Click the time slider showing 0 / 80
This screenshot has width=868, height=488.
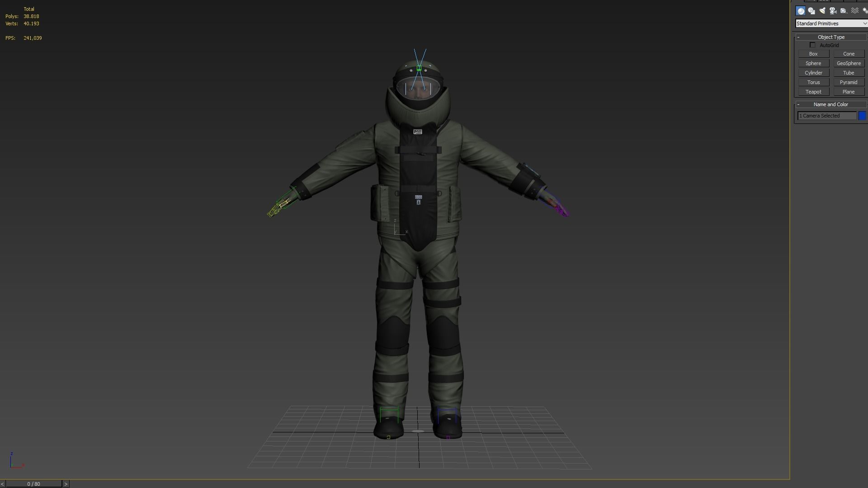click(x=34, y=484)
